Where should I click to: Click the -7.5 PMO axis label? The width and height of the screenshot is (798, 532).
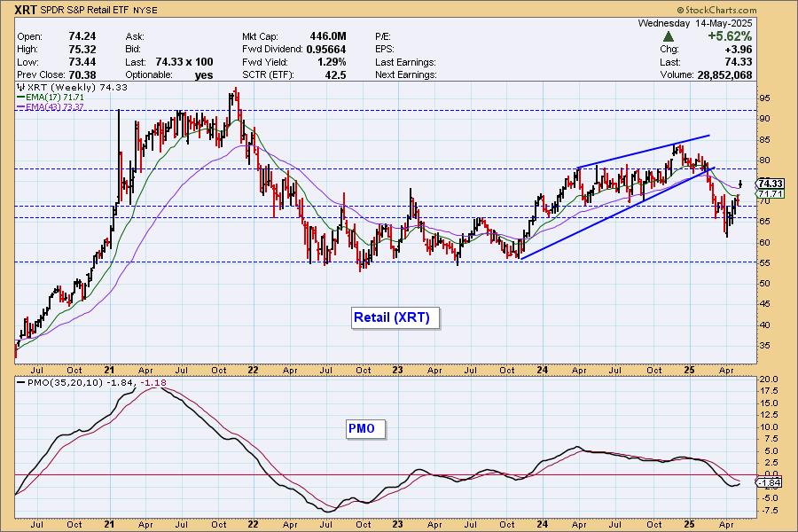point(769,511)
